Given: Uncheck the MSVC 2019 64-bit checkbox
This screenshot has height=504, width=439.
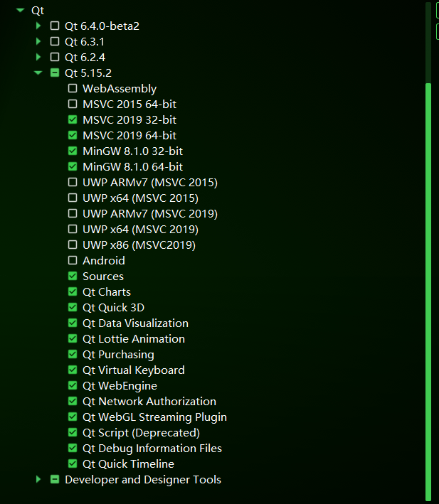Looking at the screenshot, I should pyautogui.click(x=73, y=135).
